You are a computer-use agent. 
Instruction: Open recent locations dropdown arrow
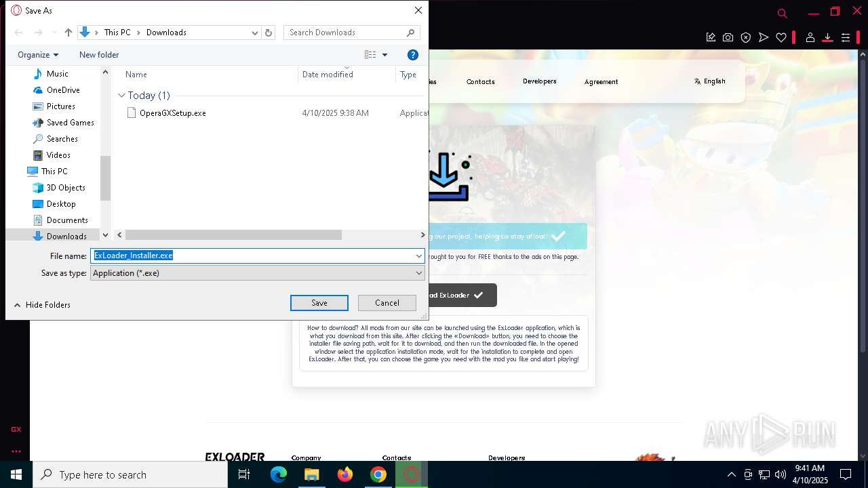click(54, 33)
